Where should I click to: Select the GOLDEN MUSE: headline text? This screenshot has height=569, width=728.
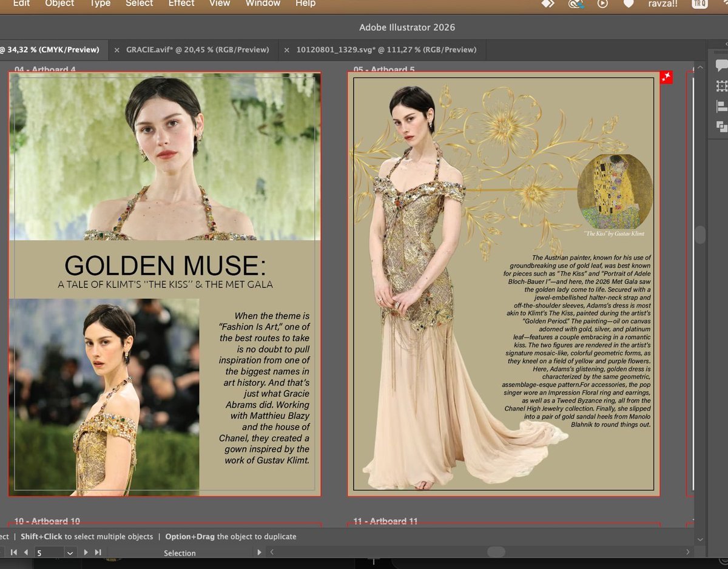click(x=165, y=266)
